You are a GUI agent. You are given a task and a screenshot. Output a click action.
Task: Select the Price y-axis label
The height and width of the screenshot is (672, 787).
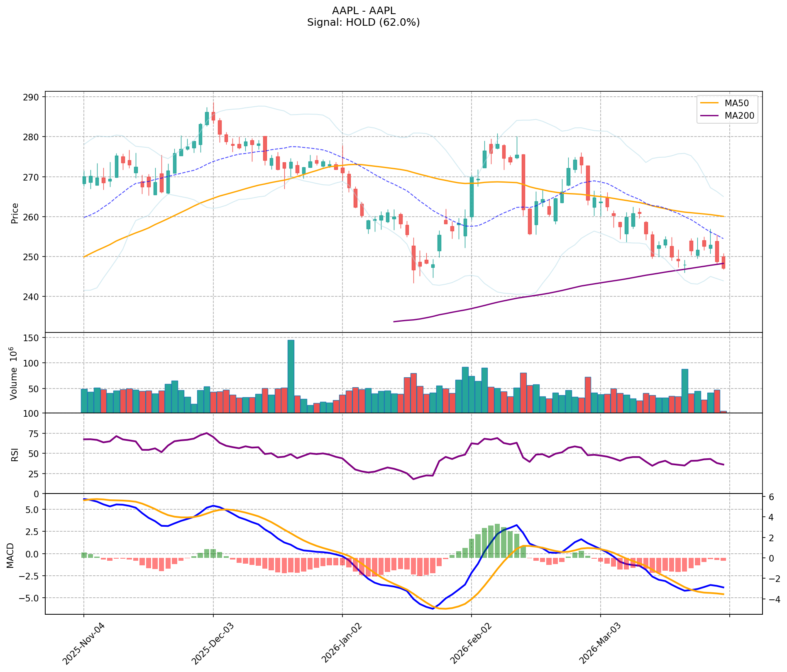[15, 213]
